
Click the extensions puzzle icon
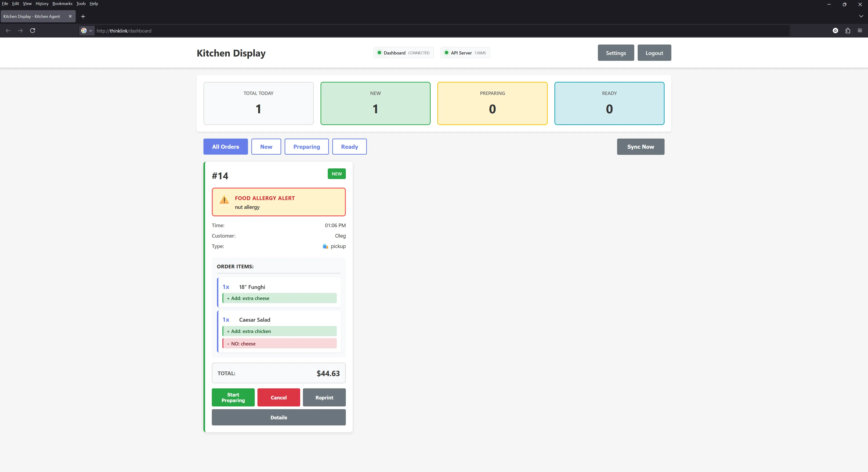click(848, 31)
